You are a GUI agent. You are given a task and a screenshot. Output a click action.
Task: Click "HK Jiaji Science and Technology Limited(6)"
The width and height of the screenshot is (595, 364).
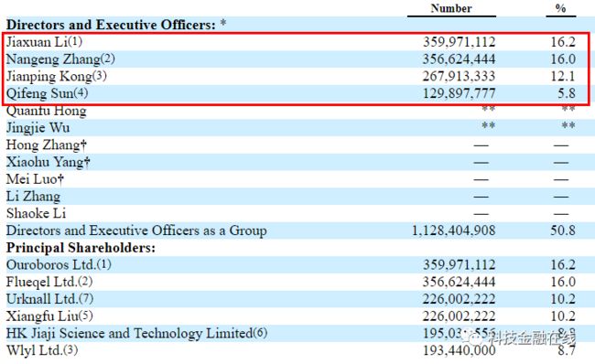(136, 334)
